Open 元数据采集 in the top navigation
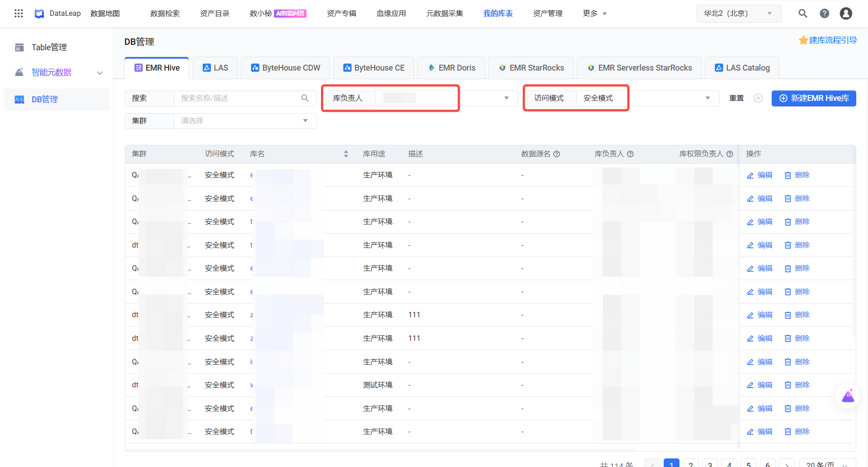 point(444,14)
